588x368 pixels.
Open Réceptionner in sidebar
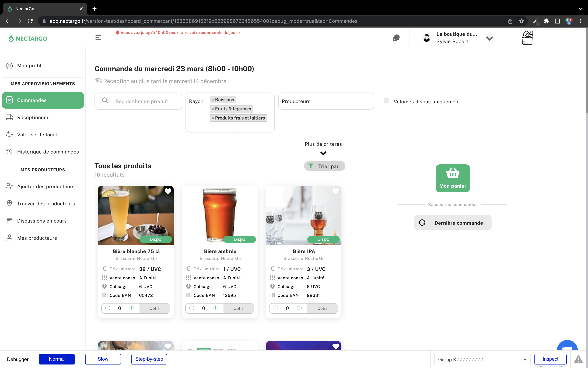pyautogui.click(x=43, y=118)
